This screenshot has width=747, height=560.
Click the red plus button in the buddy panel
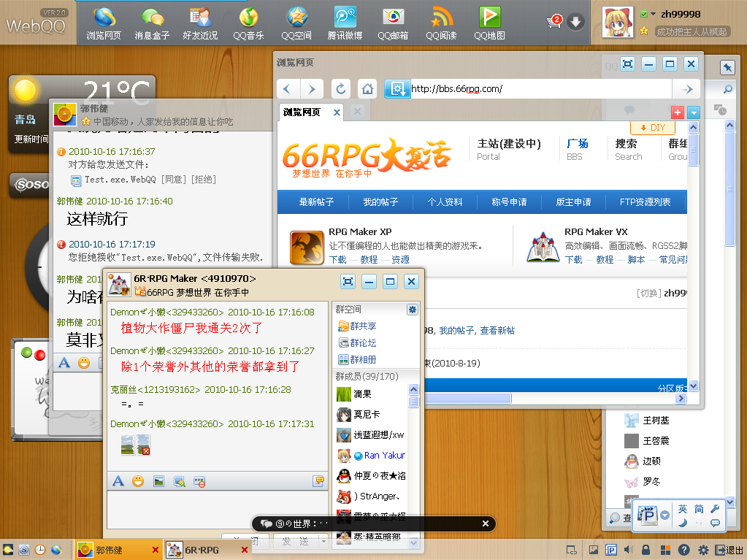pyautogui.click(x=678, y=112)
